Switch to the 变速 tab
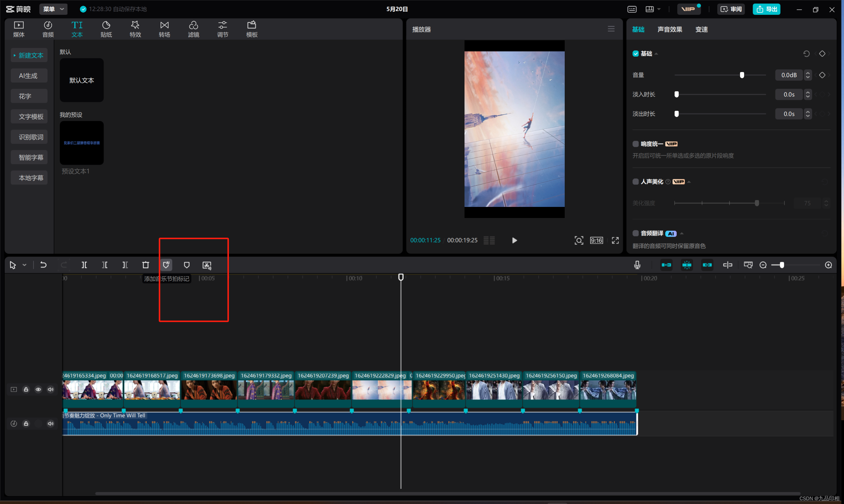The image size is (844, 504). click(x=701, y=29)
